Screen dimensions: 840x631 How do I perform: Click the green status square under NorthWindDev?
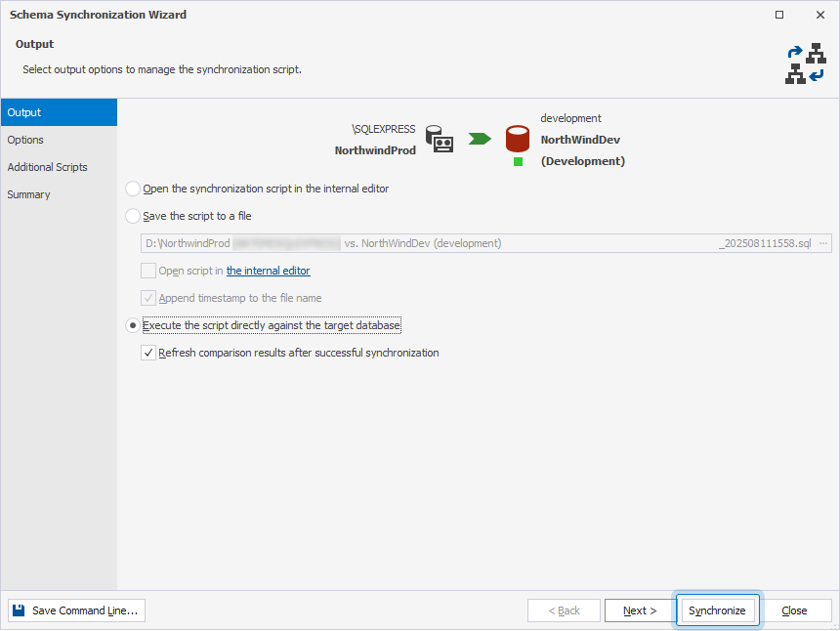click(518, 161)
